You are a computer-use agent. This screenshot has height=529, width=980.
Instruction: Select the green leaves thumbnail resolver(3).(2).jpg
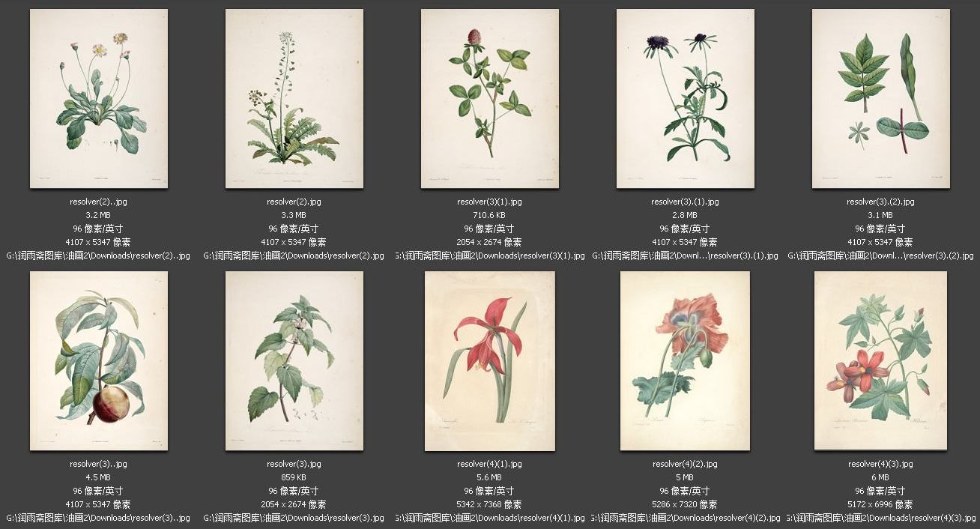point(881,99)
